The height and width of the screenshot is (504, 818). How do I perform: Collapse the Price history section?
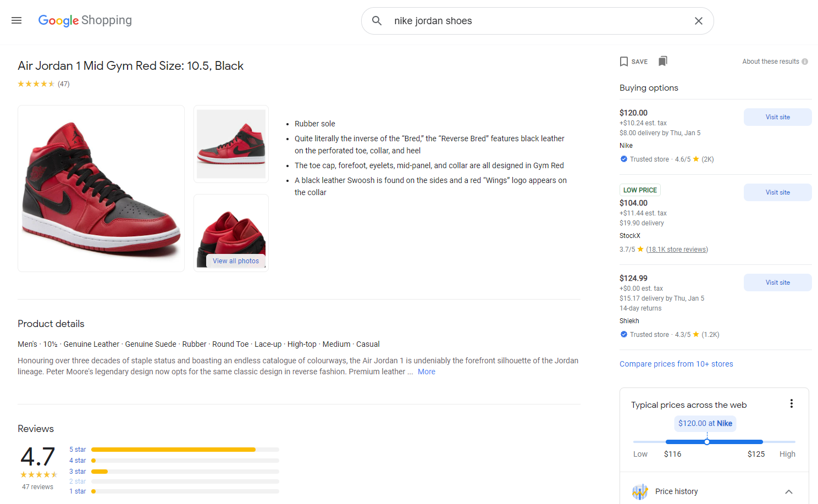pos(789,492)
